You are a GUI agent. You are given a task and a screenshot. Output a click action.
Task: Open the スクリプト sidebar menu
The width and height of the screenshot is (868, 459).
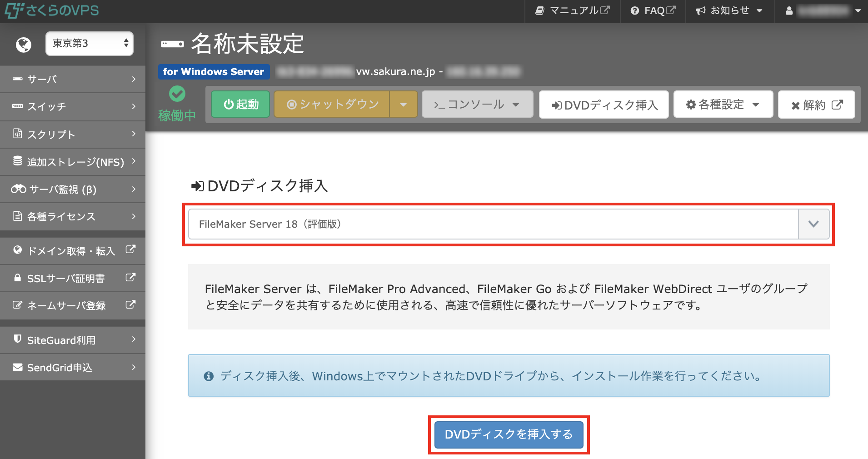tap(73, 135)
